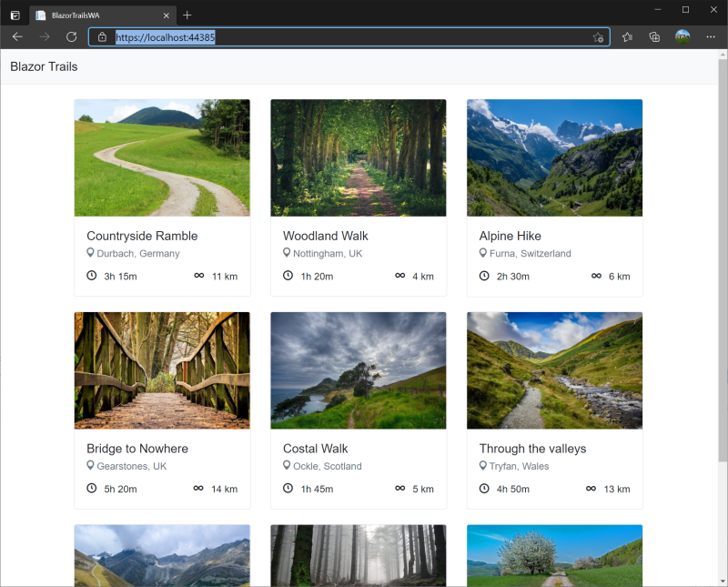Open the Favorites list icon

pyautogui.click(x=627, y=36)
